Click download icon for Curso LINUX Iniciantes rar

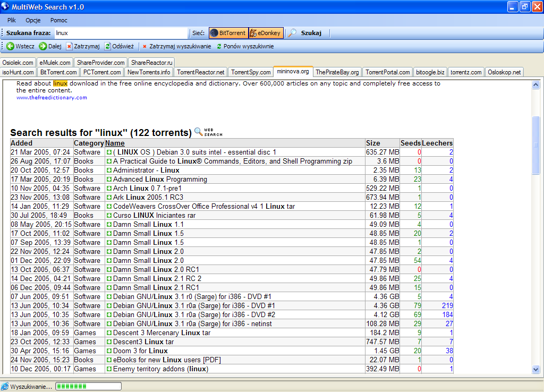point(109,216)
